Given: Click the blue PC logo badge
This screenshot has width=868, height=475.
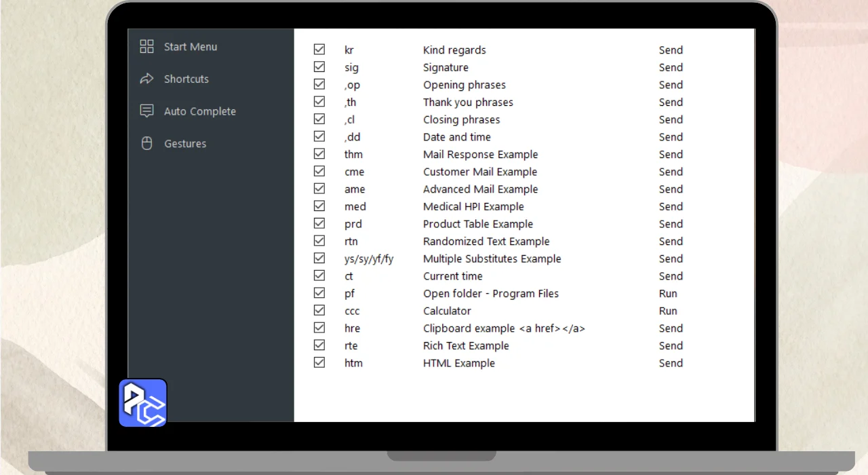Looking at the screenshot, I should tap(143, 403).
